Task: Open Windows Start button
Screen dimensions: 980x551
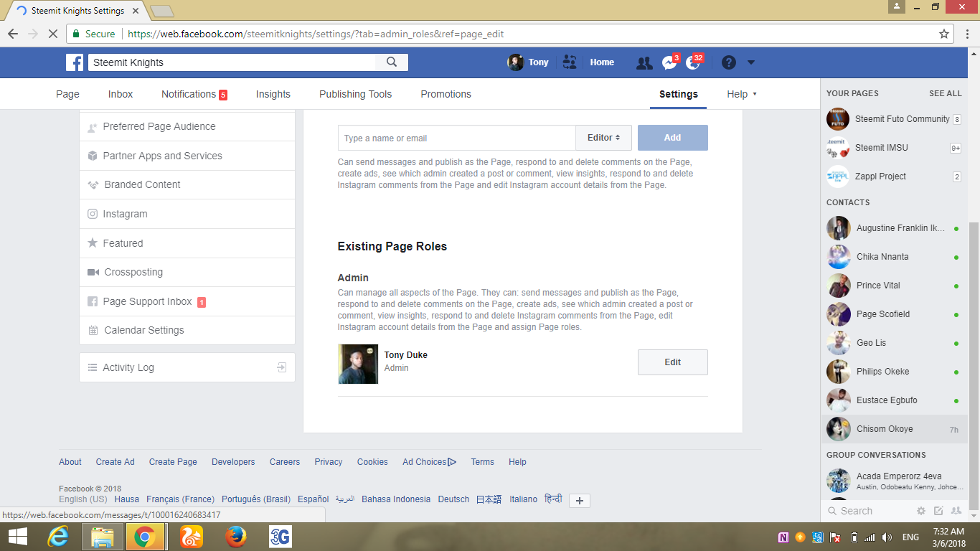Action: pyautogui.click(x=18, y=537)
